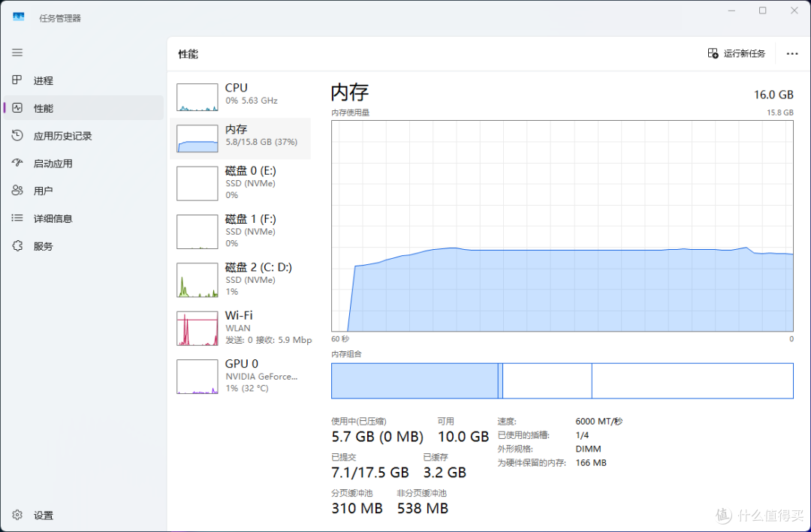Image resolution: width=811 pixels, height=532 pixels.
Task: Open the three-dot more options menu
Action: (792, 54)
